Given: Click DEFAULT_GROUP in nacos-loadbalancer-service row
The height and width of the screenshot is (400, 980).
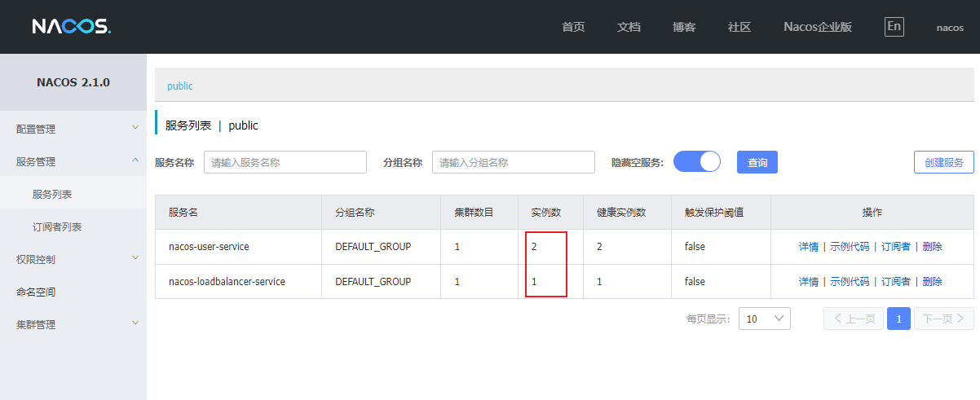Looking at the screenshot, I should click(373, 282).
